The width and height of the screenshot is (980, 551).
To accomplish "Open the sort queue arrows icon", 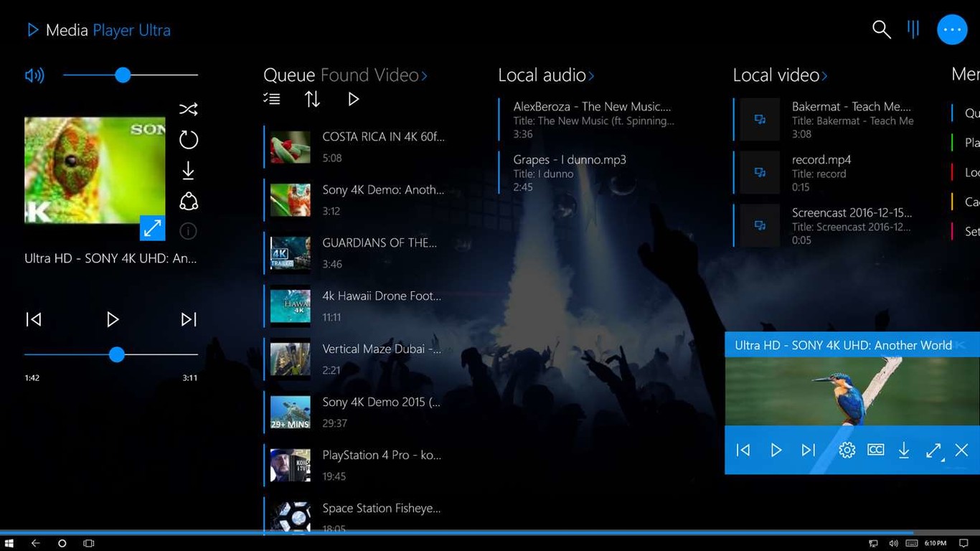I will 312,100.
